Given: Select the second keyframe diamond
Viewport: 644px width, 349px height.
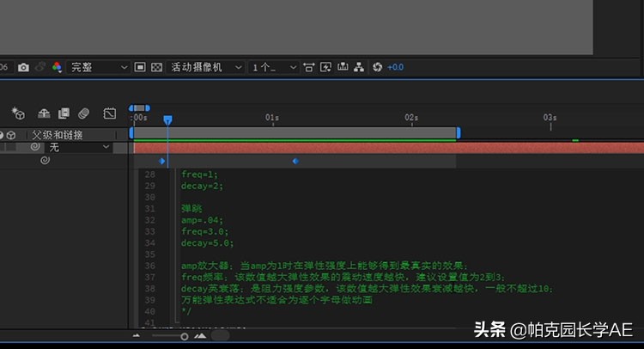Looking at the screenshot, I should [x=295, y=161].
